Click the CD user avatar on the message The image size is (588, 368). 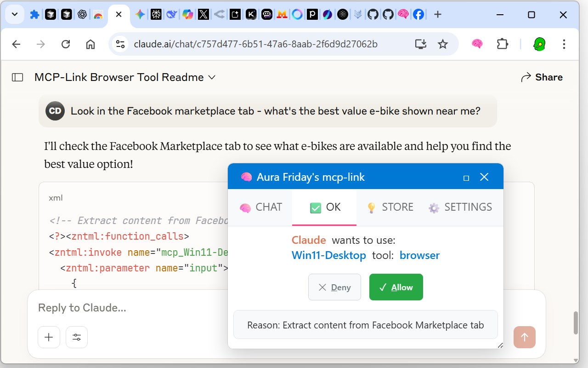click(x=55, y=111)
